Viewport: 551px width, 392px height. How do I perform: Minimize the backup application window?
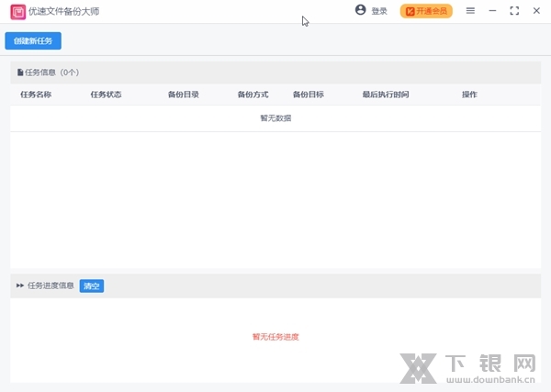click(492, 11)
